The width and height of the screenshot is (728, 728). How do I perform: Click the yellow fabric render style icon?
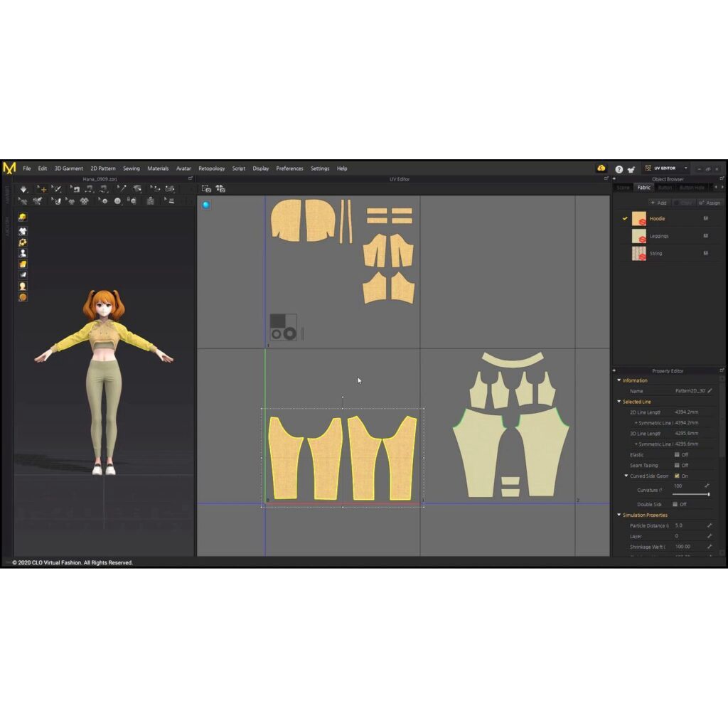(x=22, y=264)
